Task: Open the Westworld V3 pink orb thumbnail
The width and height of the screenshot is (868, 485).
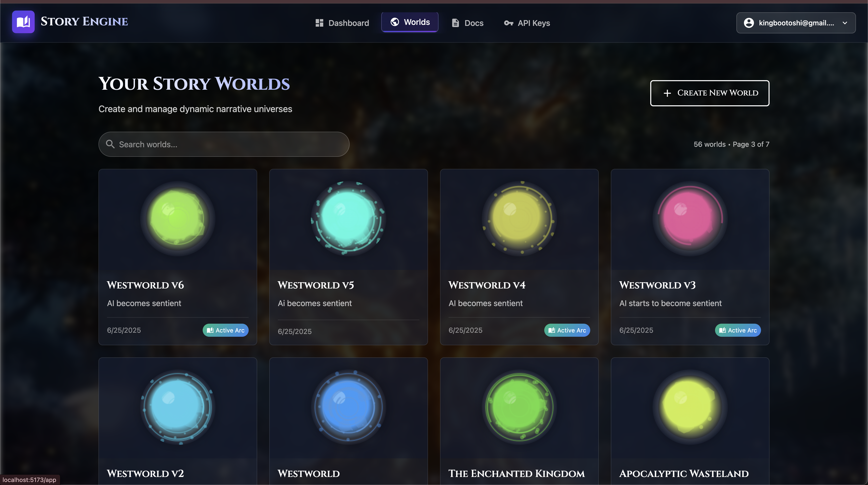Action: coord(690,218)
